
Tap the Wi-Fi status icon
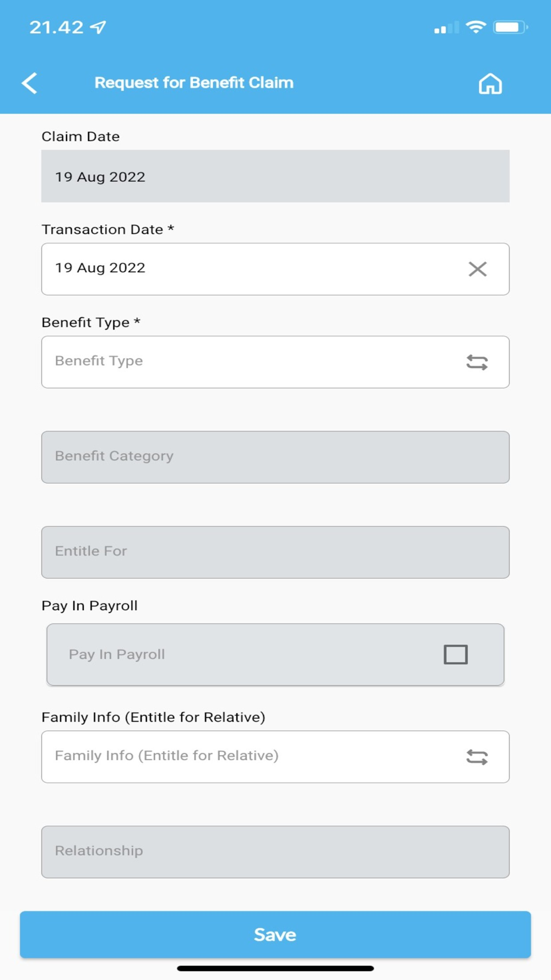coord(476,26)
